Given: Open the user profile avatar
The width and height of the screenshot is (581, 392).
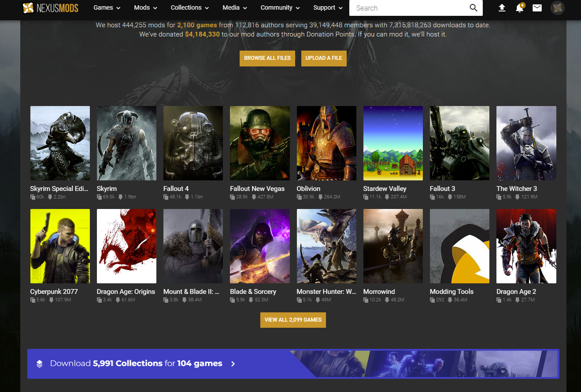Looking at the screenshot, I should coord(558,7).
